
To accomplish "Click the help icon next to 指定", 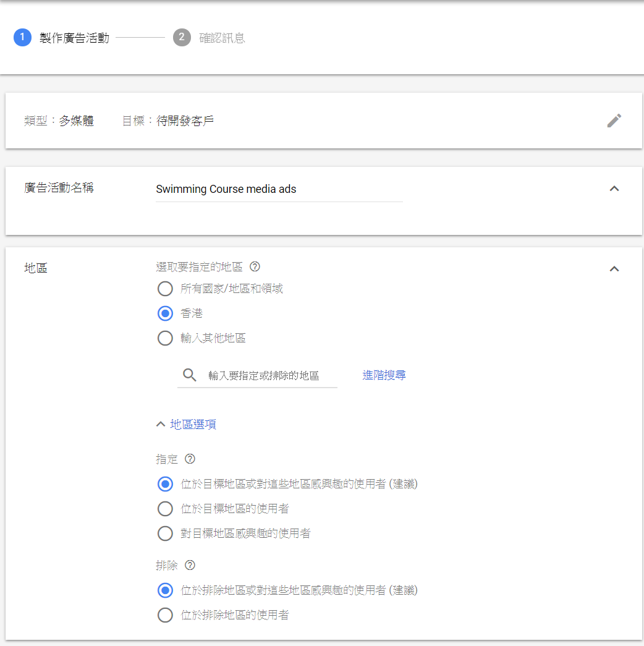I will click(190, 459).
